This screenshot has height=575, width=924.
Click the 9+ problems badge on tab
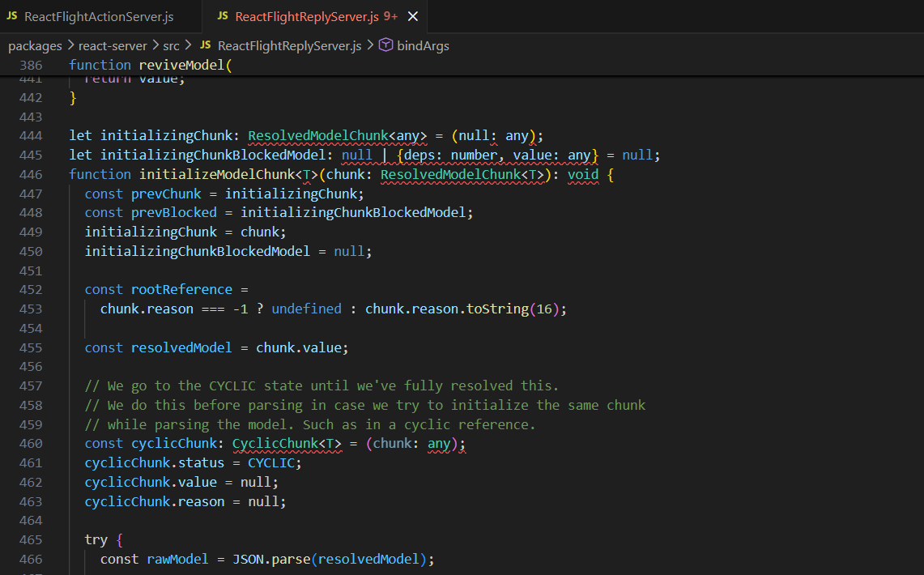point(390,16)
